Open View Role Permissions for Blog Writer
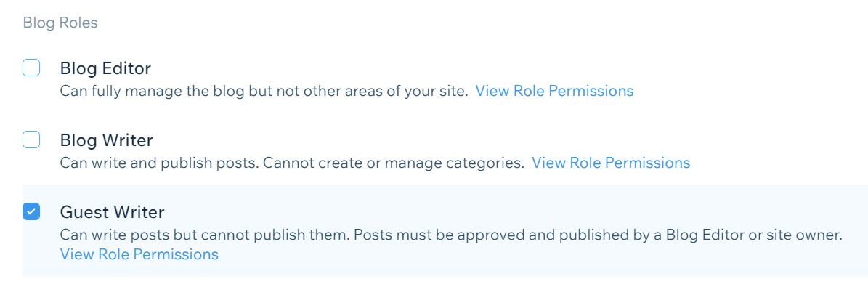Screen dimensions: 868x287 coord(611,163)
